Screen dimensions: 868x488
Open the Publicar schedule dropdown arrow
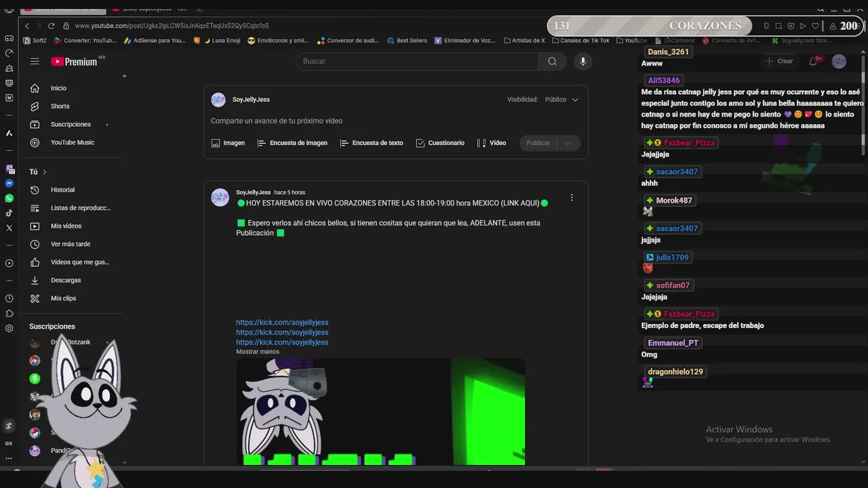coord(568,143)
